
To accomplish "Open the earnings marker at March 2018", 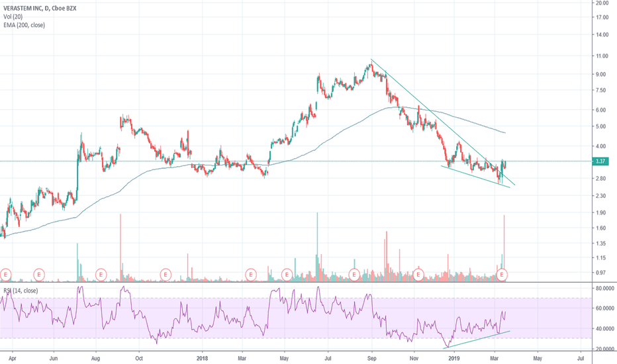I will (251, 274).
